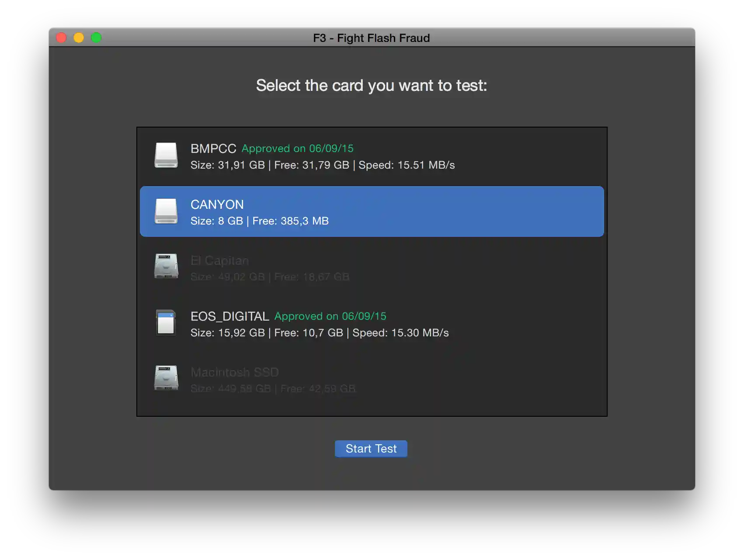Click the F3 - Fight Flash Fraud title bar
The height and width of the screenshot is (560, 744).
click(x=371, y=38)
